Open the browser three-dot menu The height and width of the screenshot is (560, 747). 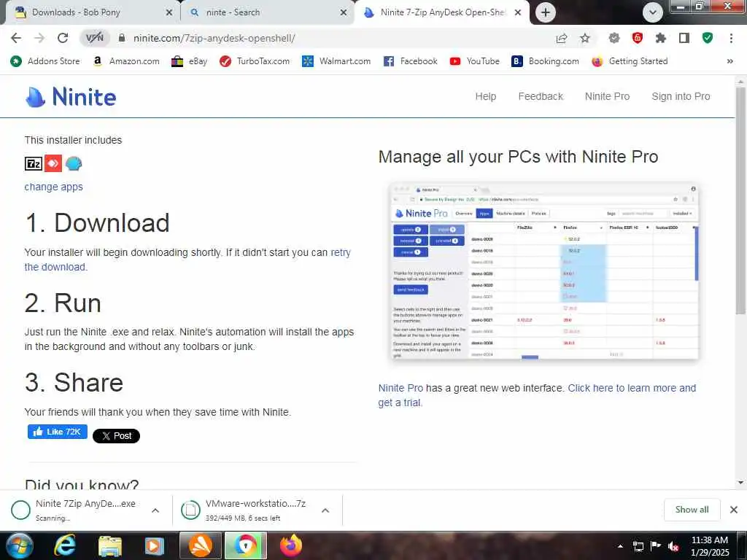(731, 38)
